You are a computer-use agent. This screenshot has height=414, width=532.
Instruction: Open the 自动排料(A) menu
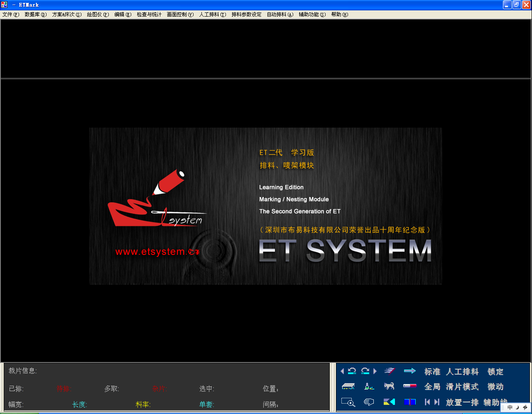(x=280, y=15)
